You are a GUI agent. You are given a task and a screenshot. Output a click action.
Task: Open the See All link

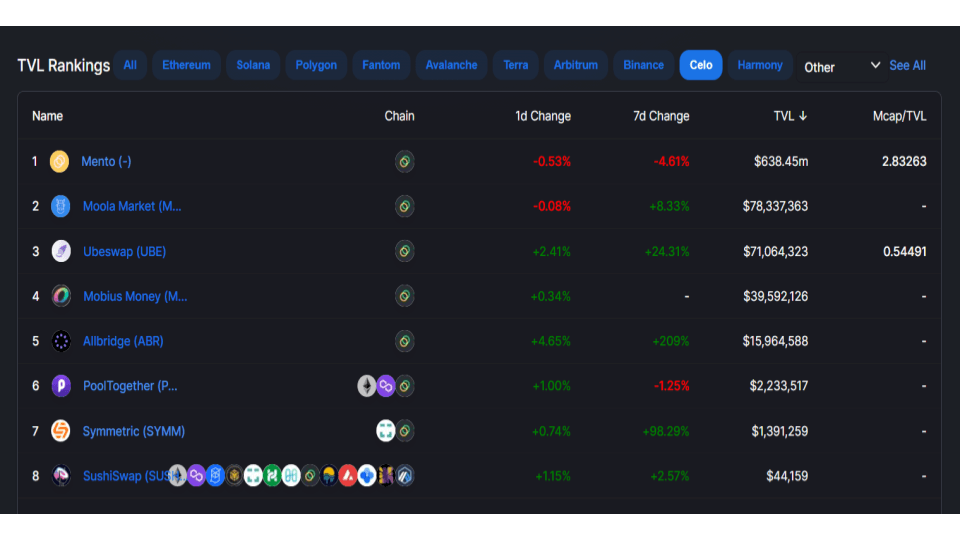click(x=907, y=66)
